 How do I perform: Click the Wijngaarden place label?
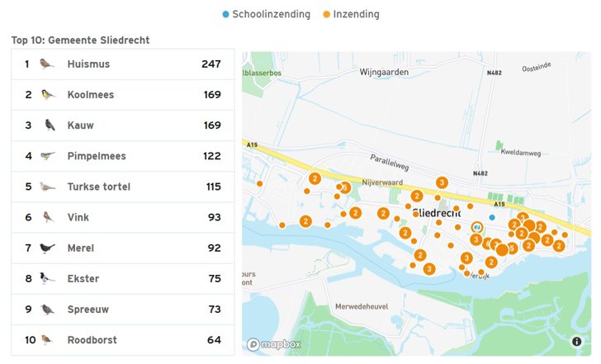(x=384, y=72)
